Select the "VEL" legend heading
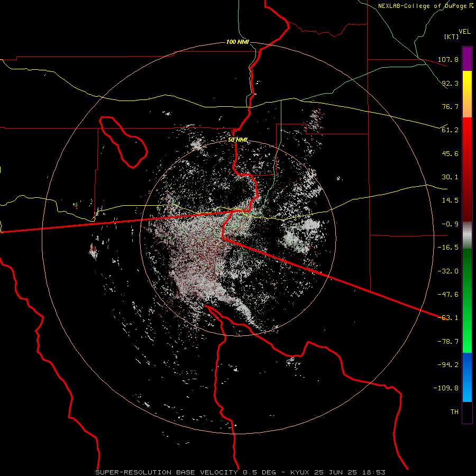Image resolution: width=476 pixels, height=476 pixels. coord(464,32)
